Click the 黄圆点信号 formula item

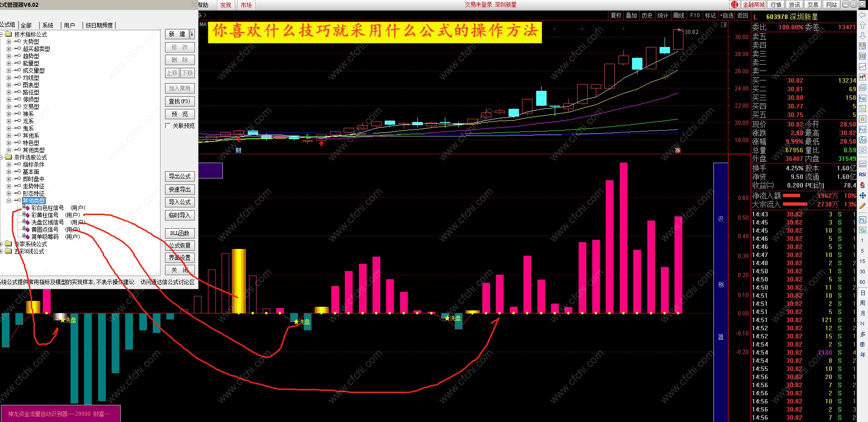coord(45,230)
